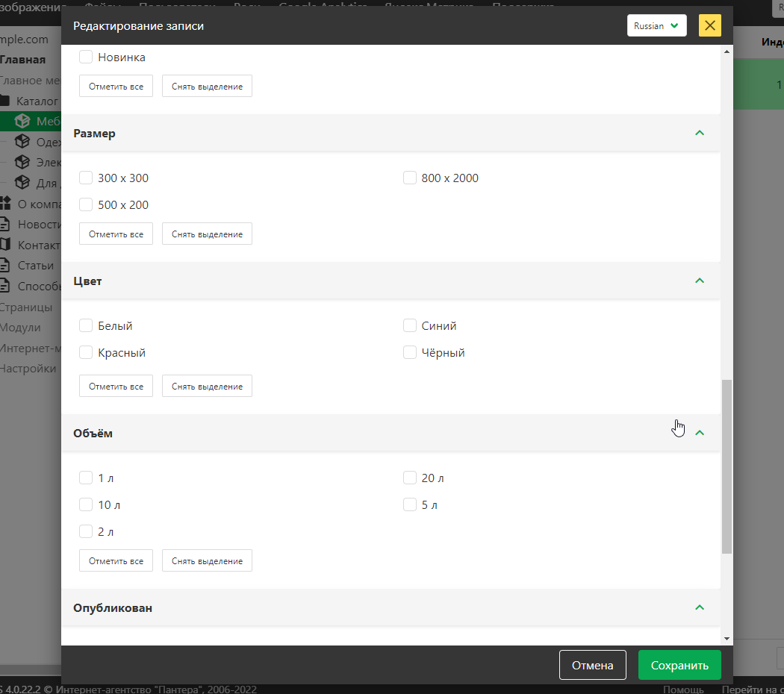Collapse the Объём section chevron
Screen dimensions: 784x694
(700, 433)
